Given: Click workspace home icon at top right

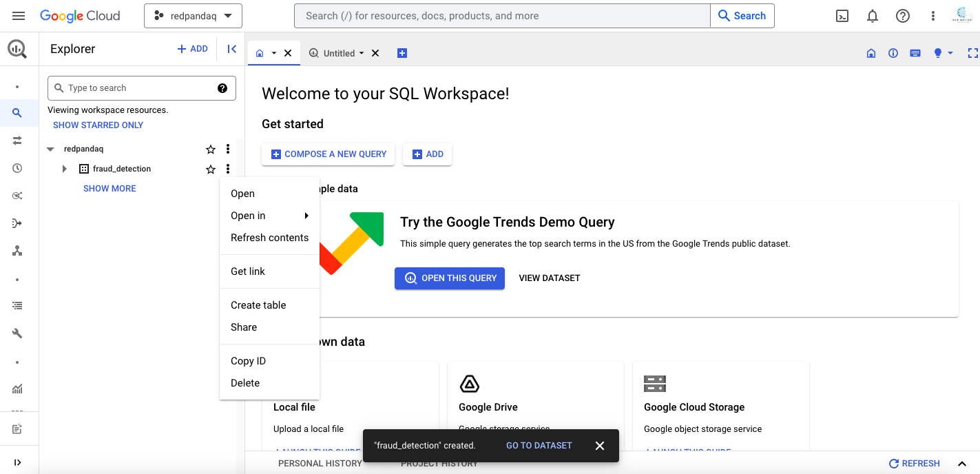Looking at the screenshot, I should [871, 53].
